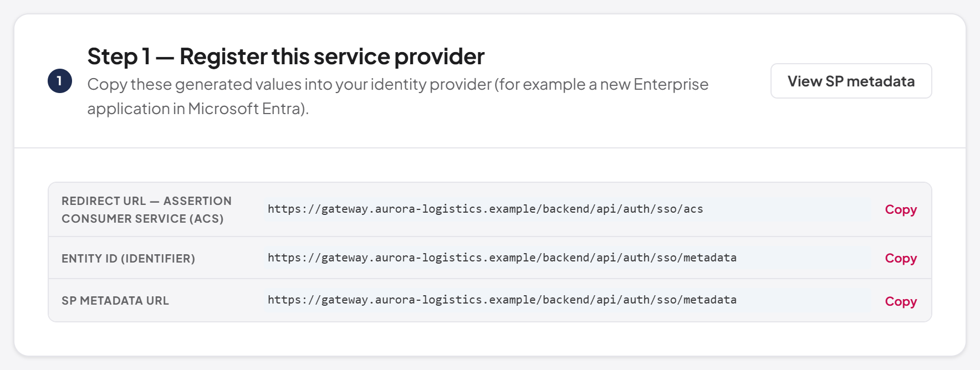The width and height of the screenshot is (980, 370).
Task: Click the description mentioning Microsoft Entra
Action: tap(397, 96)
